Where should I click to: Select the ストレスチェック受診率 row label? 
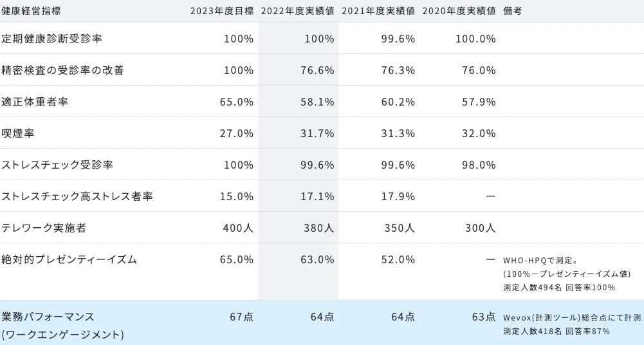coord(57,165)
